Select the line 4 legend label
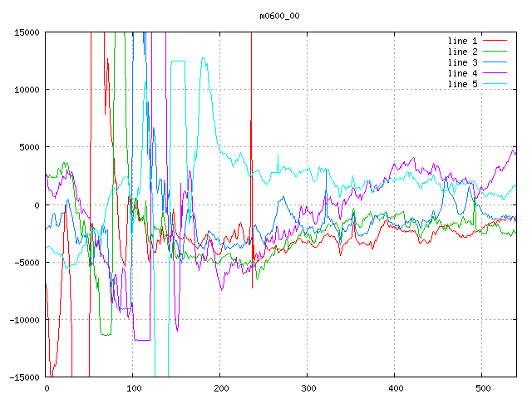 [463, 73]
